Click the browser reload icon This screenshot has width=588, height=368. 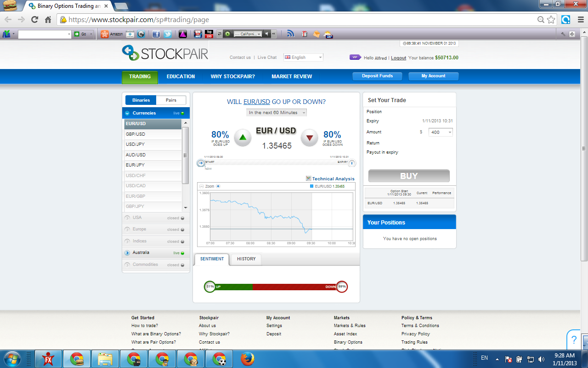[x=34, y=19]
